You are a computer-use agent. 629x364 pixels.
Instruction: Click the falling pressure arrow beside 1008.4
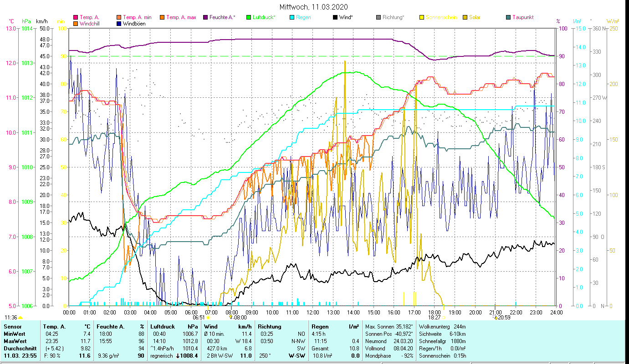pos(178,356)
